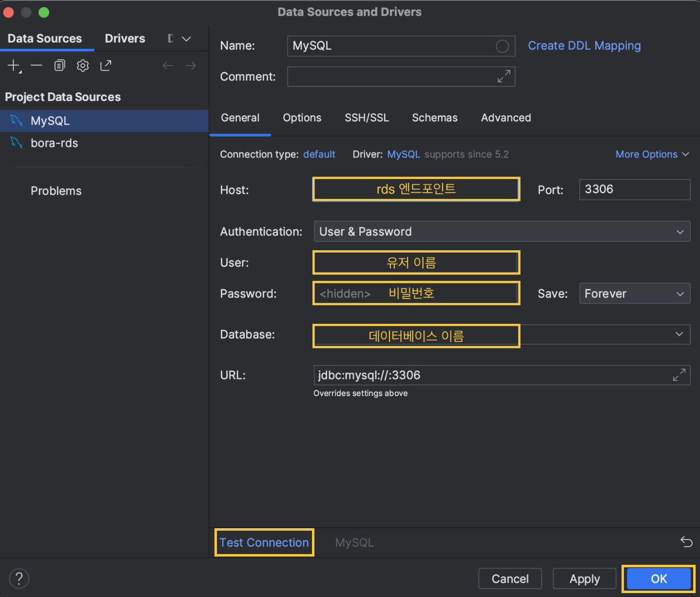Click the grayed MySQL label beside Test Connection

click(354, 542)
